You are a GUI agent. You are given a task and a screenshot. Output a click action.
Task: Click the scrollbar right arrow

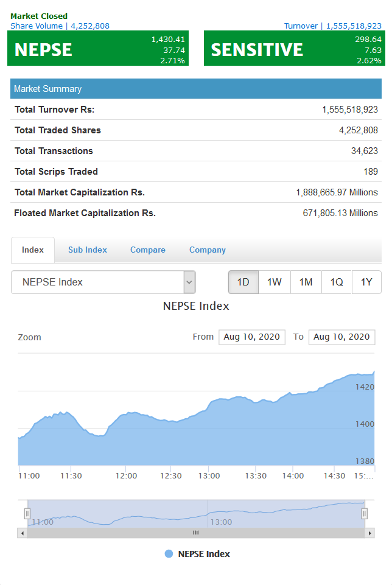tap(369, 533)
